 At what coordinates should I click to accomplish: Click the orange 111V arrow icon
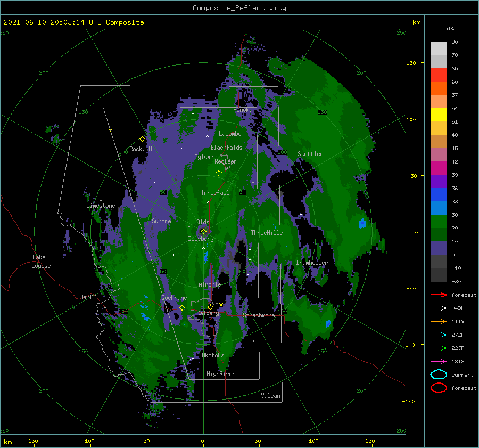pyautogui.click(x=439, y=321)
